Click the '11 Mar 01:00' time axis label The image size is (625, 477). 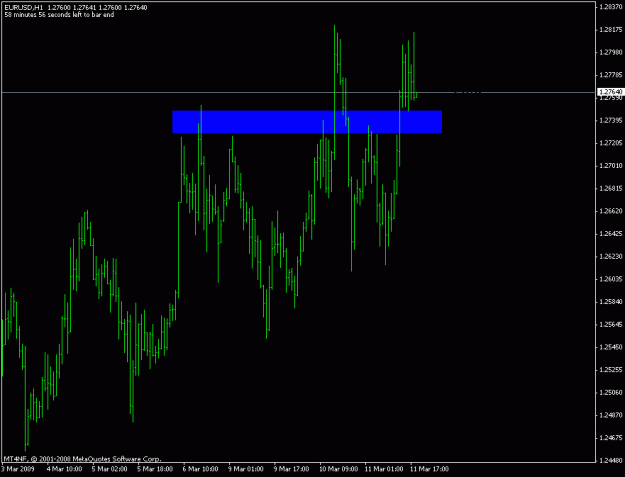pyautogui.click(x=384, y=469)
